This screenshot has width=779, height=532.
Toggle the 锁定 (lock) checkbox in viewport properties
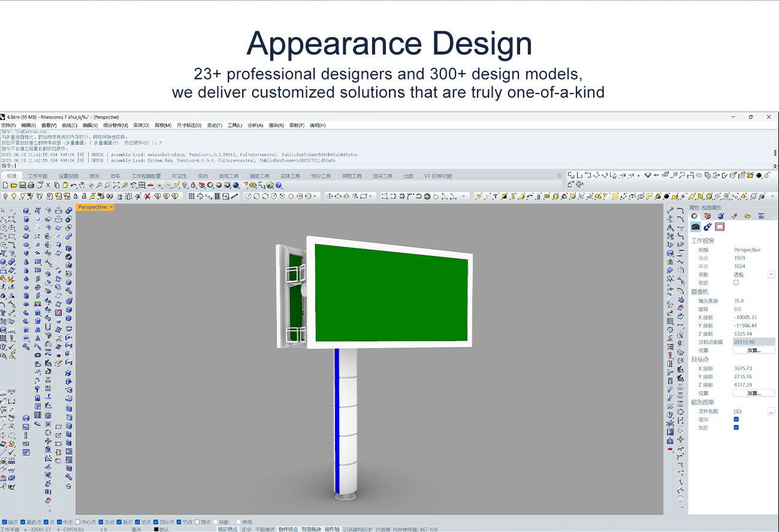click(736, 282)
